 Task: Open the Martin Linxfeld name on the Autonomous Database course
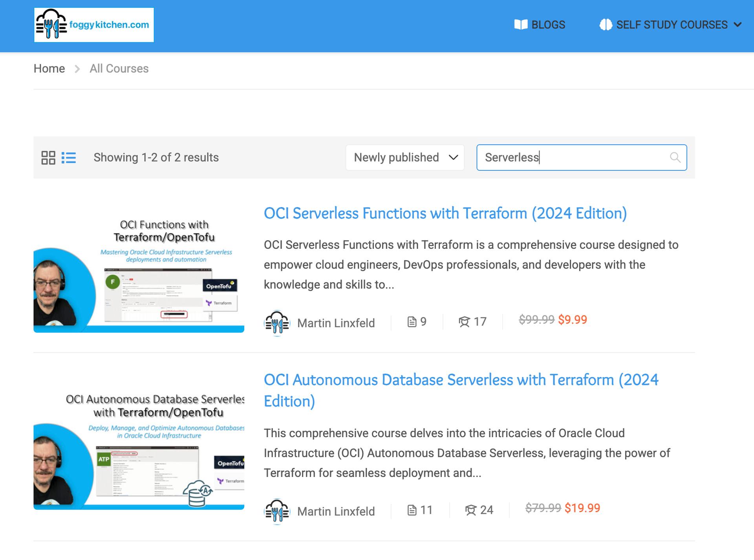pos(336,512)
